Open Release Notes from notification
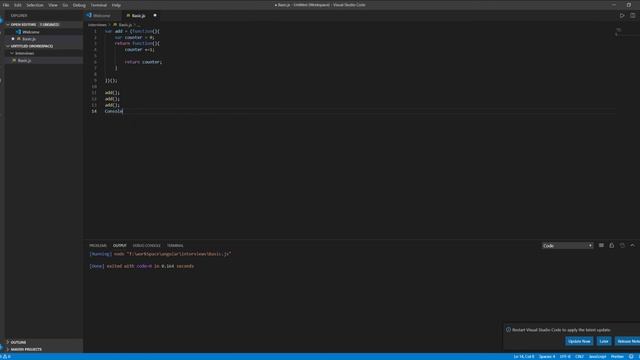640x360 pixels. tap(627, 341)
